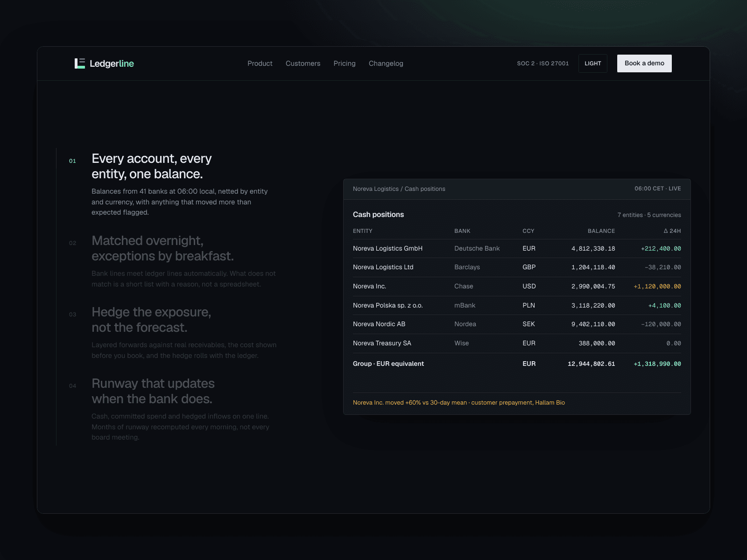View the Changelog nav link
The height and width of the screenshot is (560, 747).
386,63
